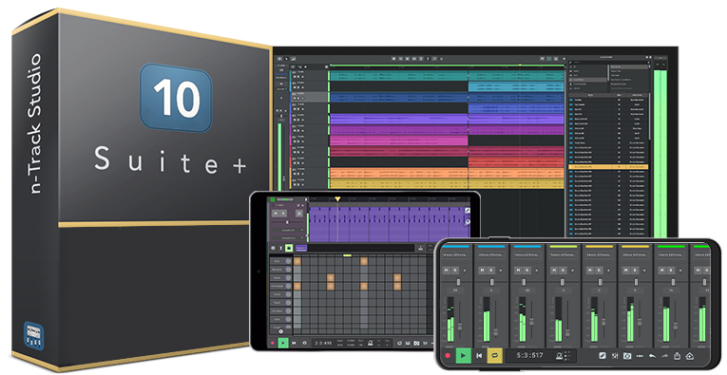This screenshot has width=727, height=375.
Task: Select the highlighted orange row in desktop browser list
Action: pos(608,166)
